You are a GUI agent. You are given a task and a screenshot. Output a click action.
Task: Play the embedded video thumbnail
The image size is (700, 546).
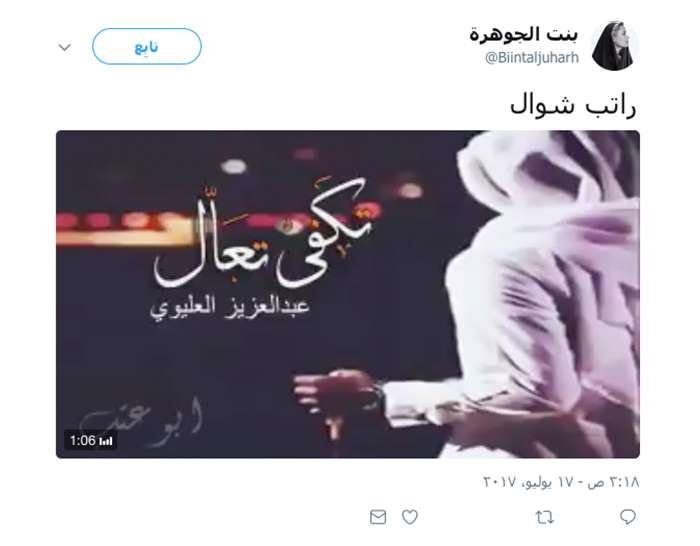(348, 294)
